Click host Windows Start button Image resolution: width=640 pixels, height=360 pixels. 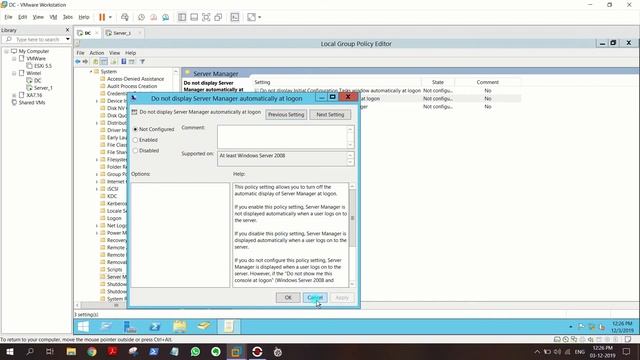pyautogui.click(x=9, y=352)
